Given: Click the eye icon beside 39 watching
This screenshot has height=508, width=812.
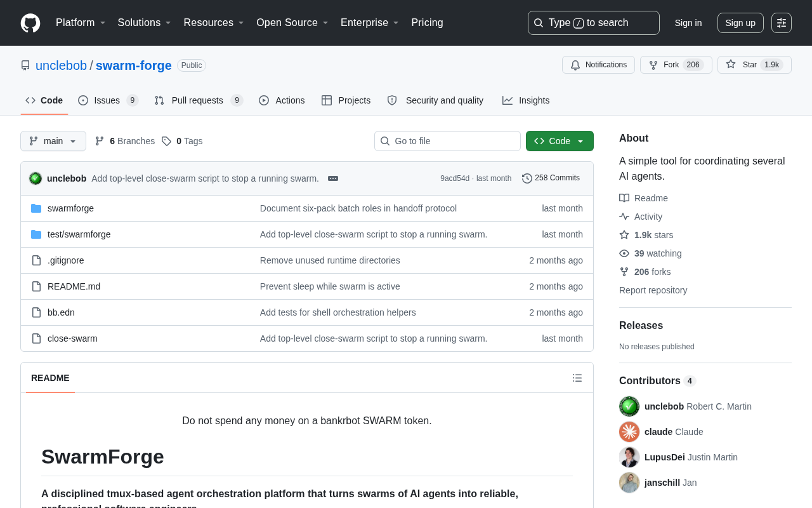Looking at the screenshot, I should tap(624, 253).
